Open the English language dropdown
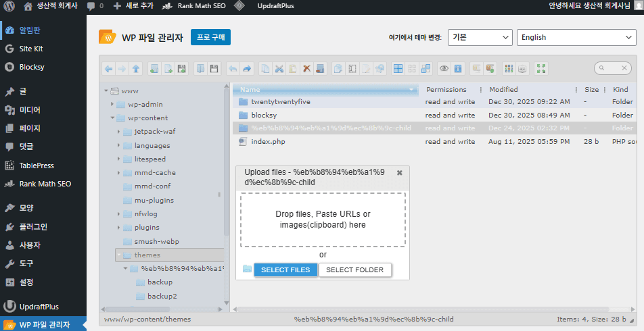 [576, 37]
